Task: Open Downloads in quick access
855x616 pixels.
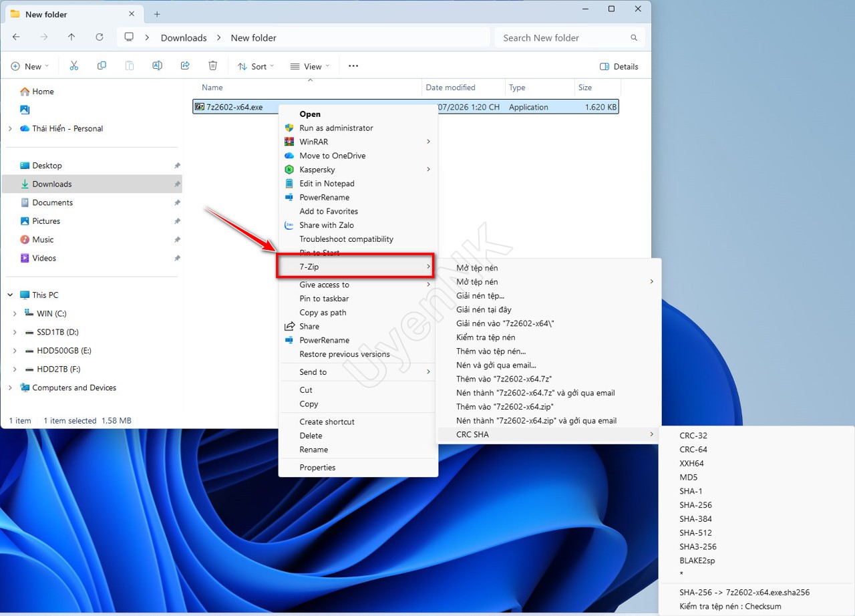Action: tap(51, 184)
